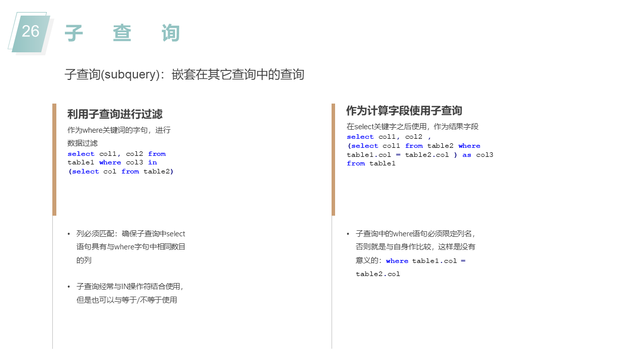
Task: Click code line select col1, col2 from
Action: (117, 154)
